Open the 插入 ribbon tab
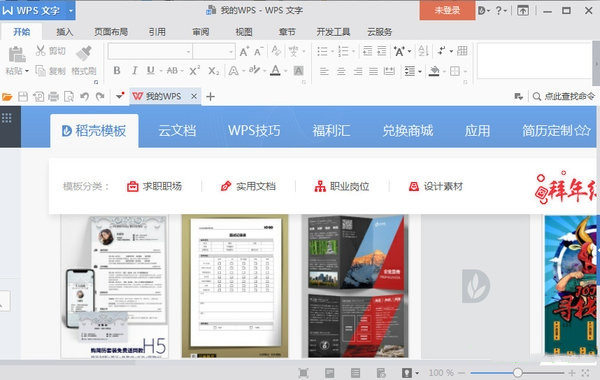The image size is (600, 380). click(64, 32)
